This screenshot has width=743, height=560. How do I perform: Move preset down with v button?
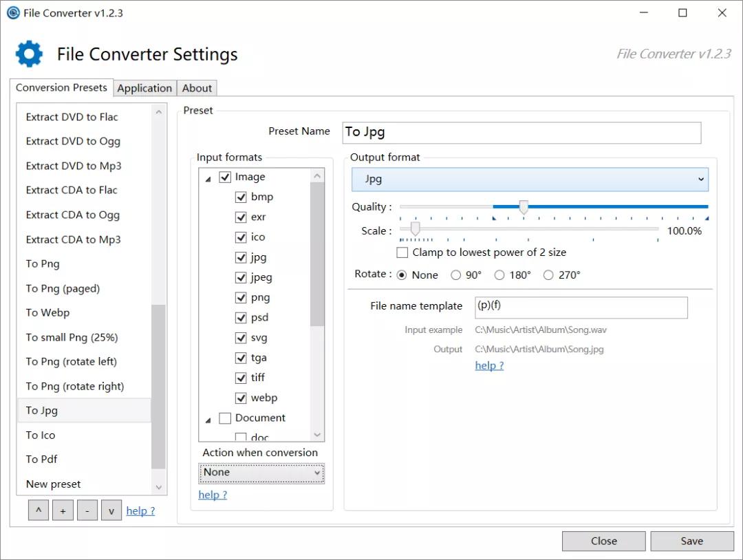click(111, 511)
